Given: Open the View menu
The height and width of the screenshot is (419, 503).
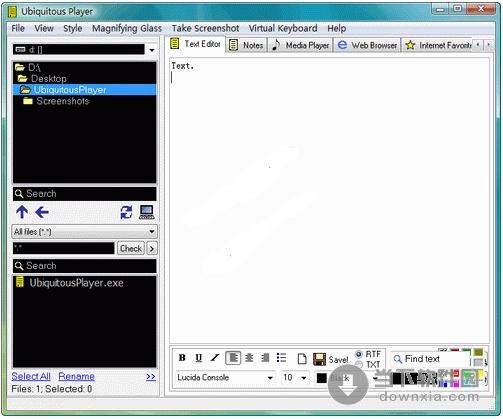Looking at the screenshot, I should point(44,28).
